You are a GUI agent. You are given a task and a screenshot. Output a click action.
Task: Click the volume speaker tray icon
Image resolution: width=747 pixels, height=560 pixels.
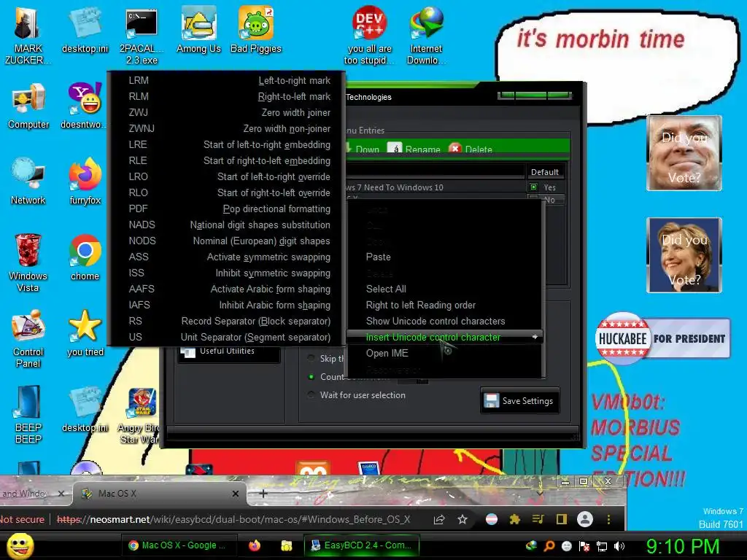(x=619, y=546)
